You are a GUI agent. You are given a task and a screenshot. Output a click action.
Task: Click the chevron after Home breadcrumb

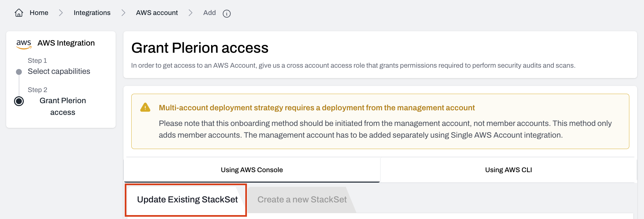tap(61, 13)
